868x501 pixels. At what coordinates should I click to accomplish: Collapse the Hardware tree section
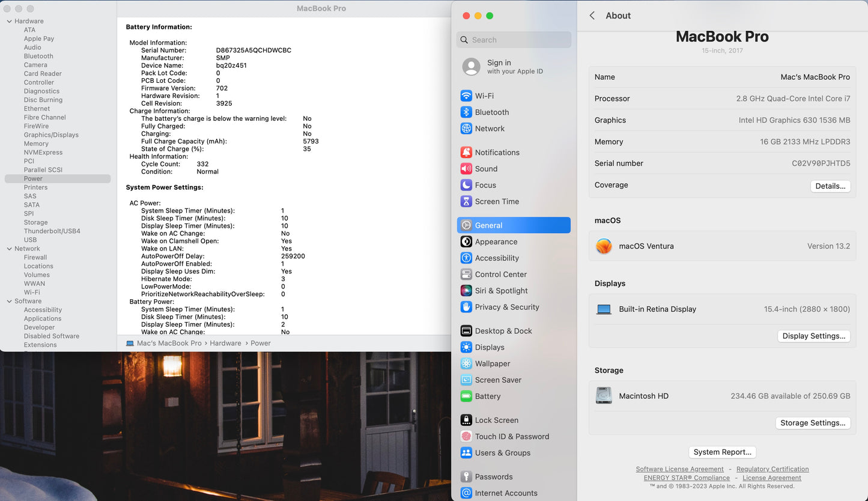click(9, 22)
